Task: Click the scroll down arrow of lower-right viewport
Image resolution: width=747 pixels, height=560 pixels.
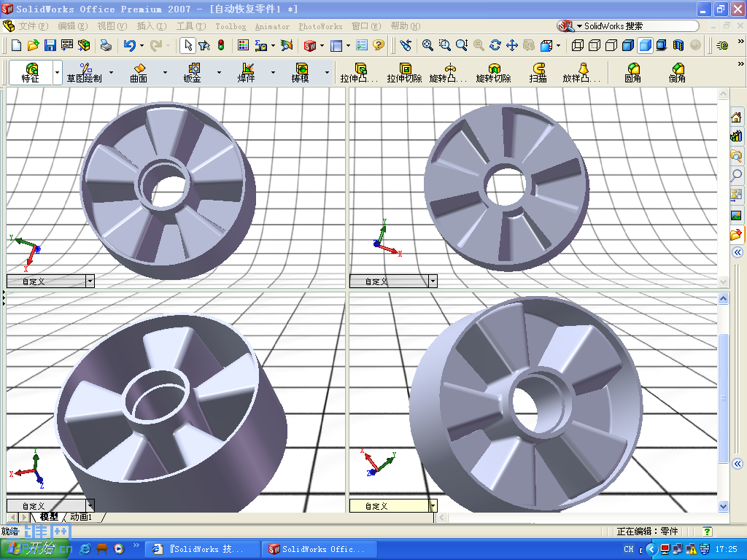Action: pos(723,506)
